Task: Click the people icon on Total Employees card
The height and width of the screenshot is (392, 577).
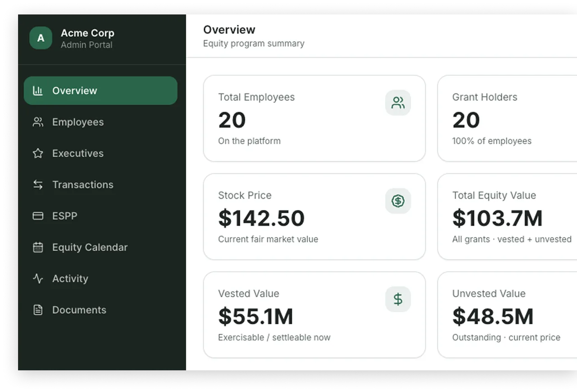Action: [x=398, y=103]
